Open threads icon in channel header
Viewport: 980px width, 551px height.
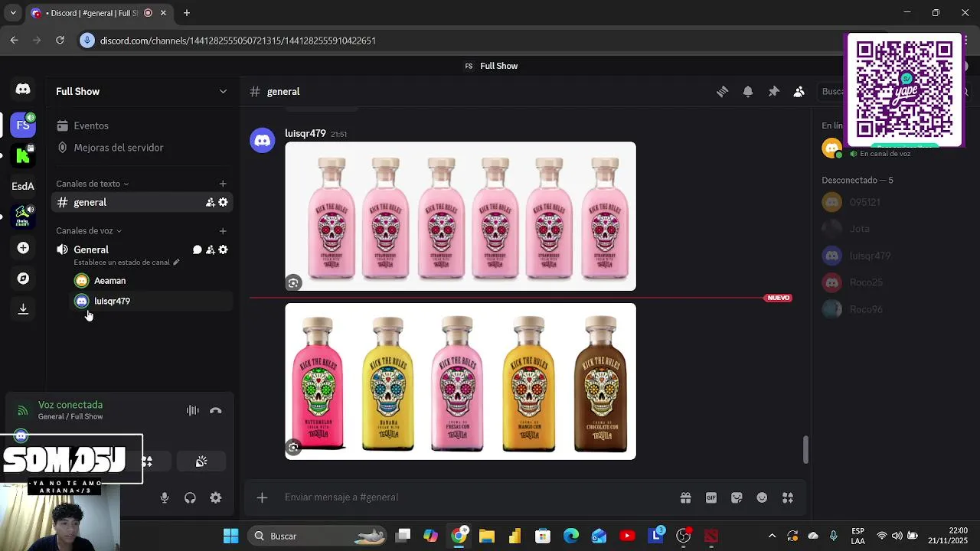coord(722,91)
